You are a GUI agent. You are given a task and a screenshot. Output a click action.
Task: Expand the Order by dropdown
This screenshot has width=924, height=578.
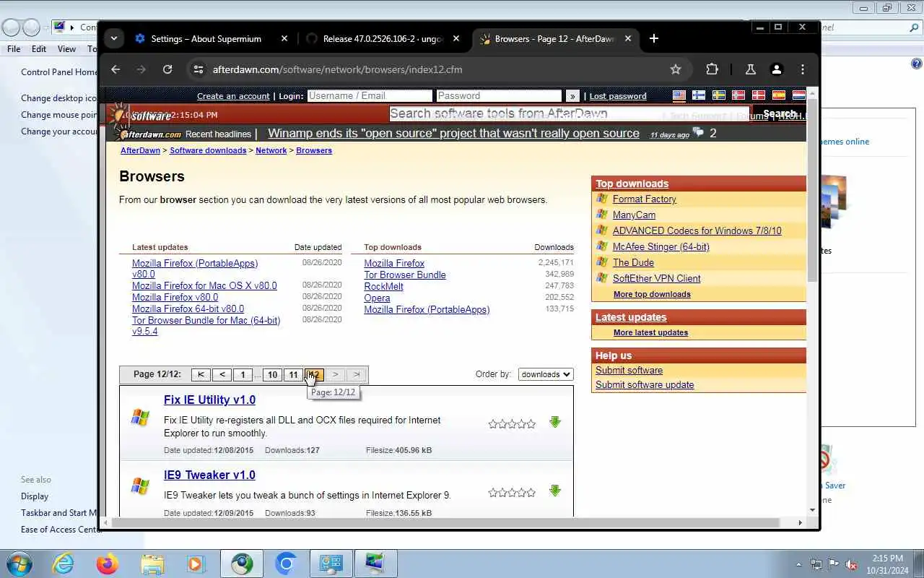pos(545,374)
